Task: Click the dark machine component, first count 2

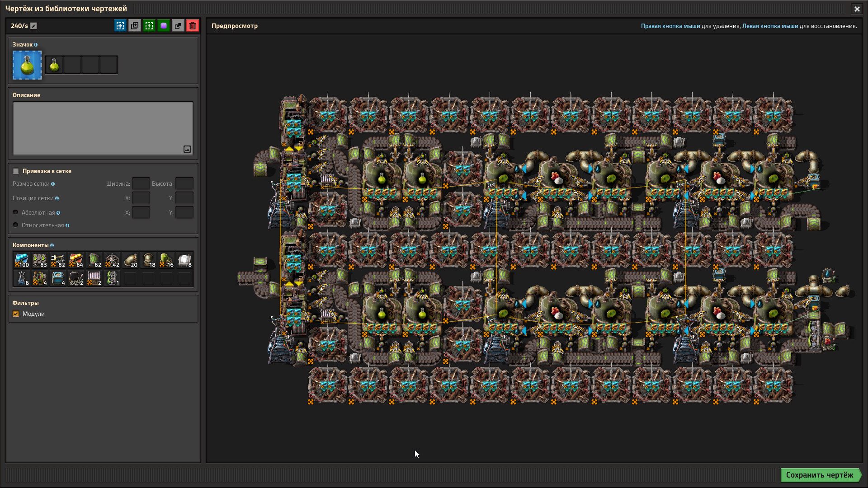Action: pos(76,278)
